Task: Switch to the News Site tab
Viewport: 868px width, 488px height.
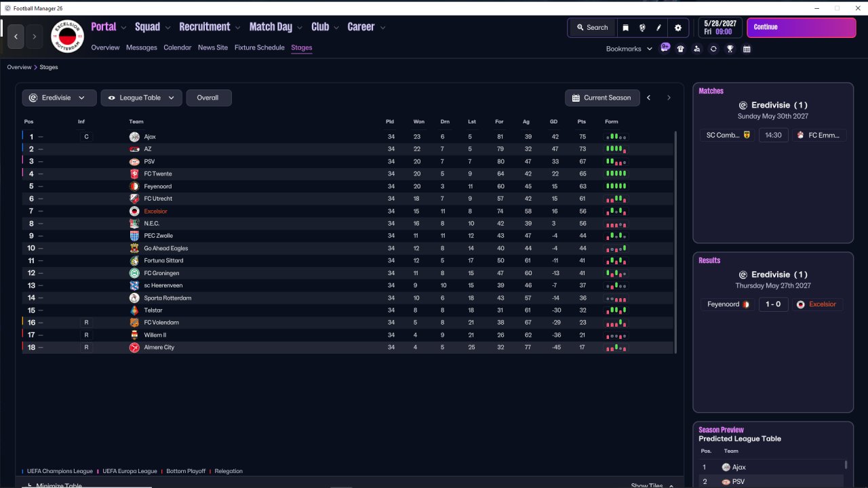Action: tap(213, 47)
